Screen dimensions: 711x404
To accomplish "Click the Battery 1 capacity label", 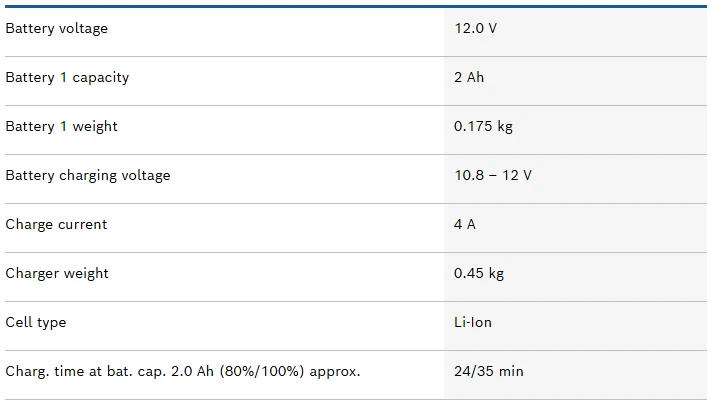I will pyautogui.click(x=67, y=78).
